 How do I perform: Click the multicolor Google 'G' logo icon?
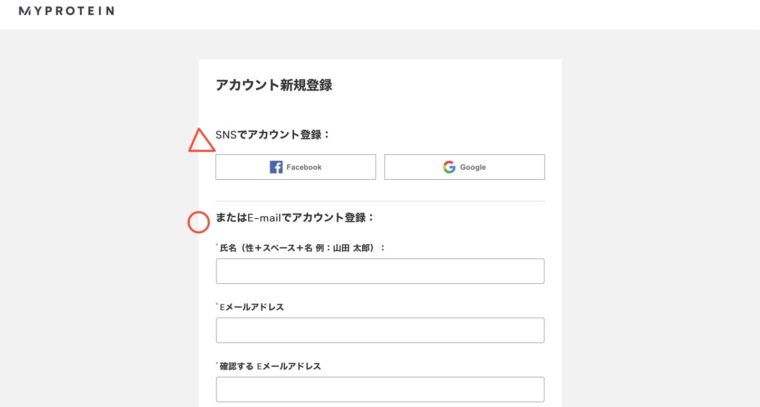pos(449,167)
